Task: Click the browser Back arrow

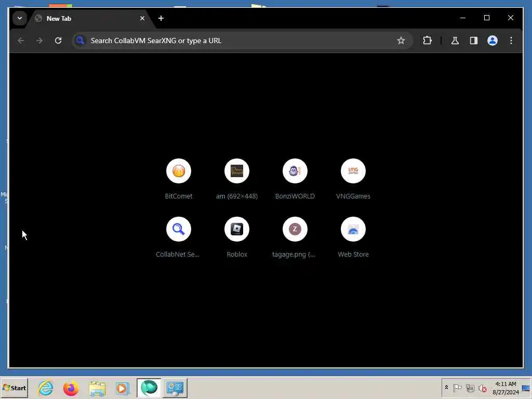Action: [21, 41]
